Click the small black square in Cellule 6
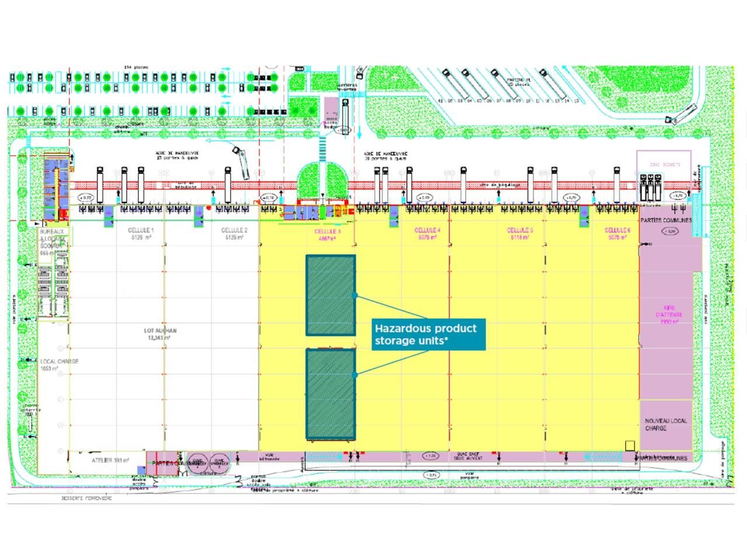This screenshot has height=560, width=747. (630, 446)
